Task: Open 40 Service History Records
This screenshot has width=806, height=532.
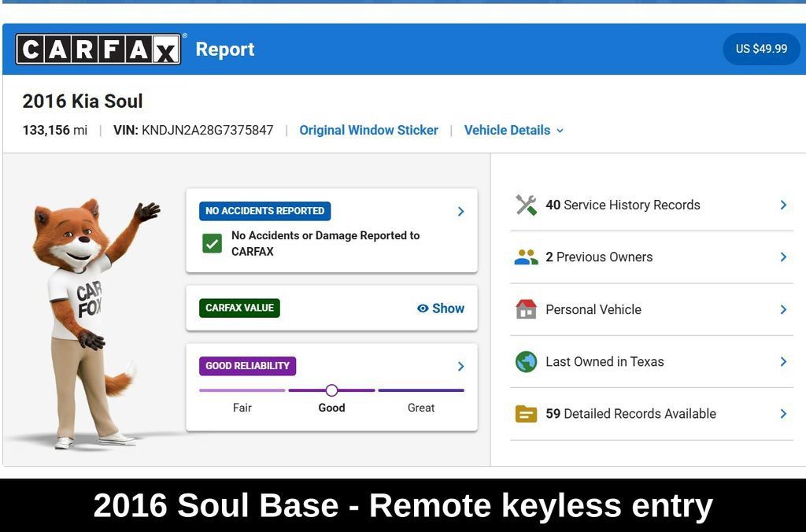Action: tap(651, 205)
